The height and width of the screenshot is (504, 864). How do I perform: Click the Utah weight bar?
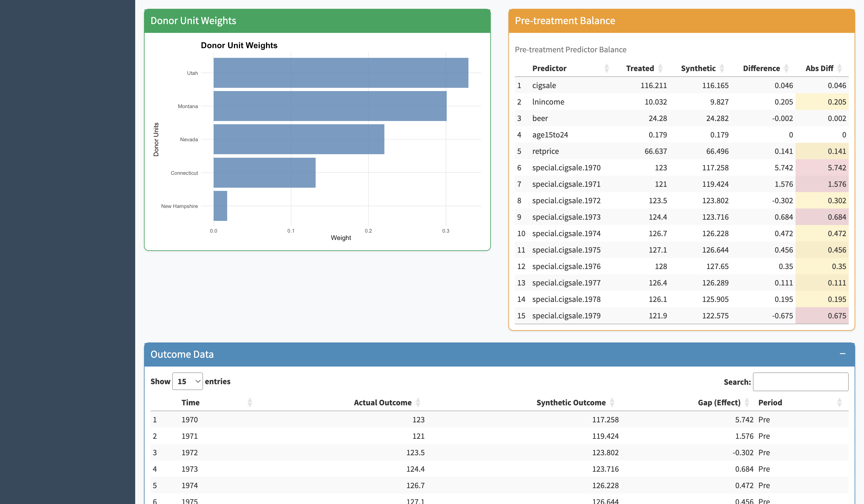pos(340,73)
